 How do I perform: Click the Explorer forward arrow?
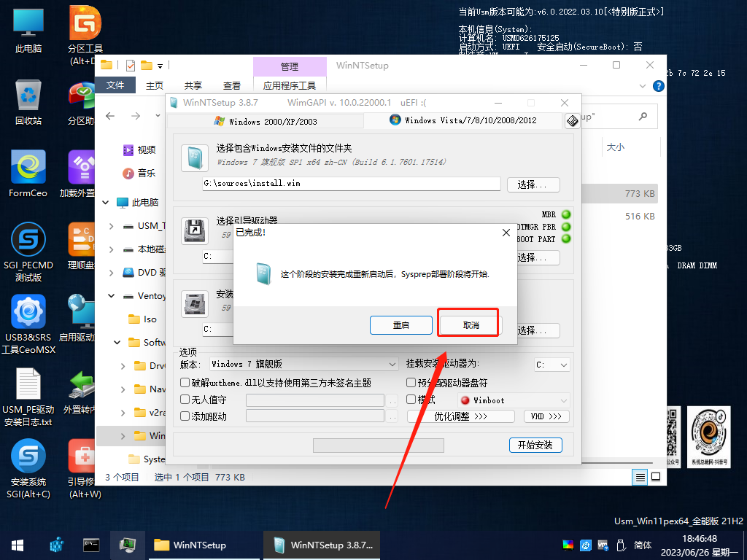136,116
